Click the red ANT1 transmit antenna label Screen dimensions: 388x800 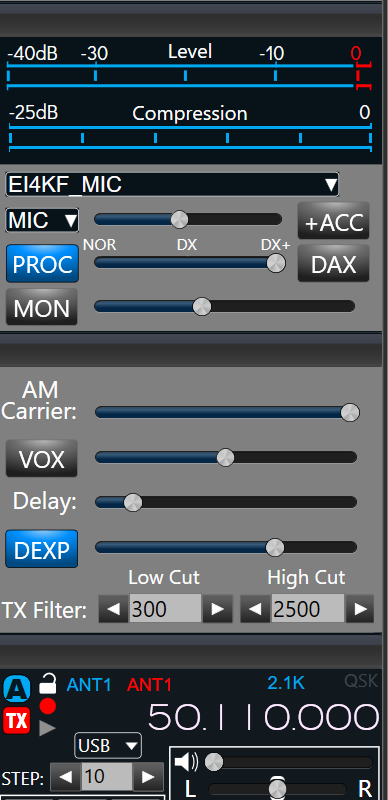click(149, 685)
